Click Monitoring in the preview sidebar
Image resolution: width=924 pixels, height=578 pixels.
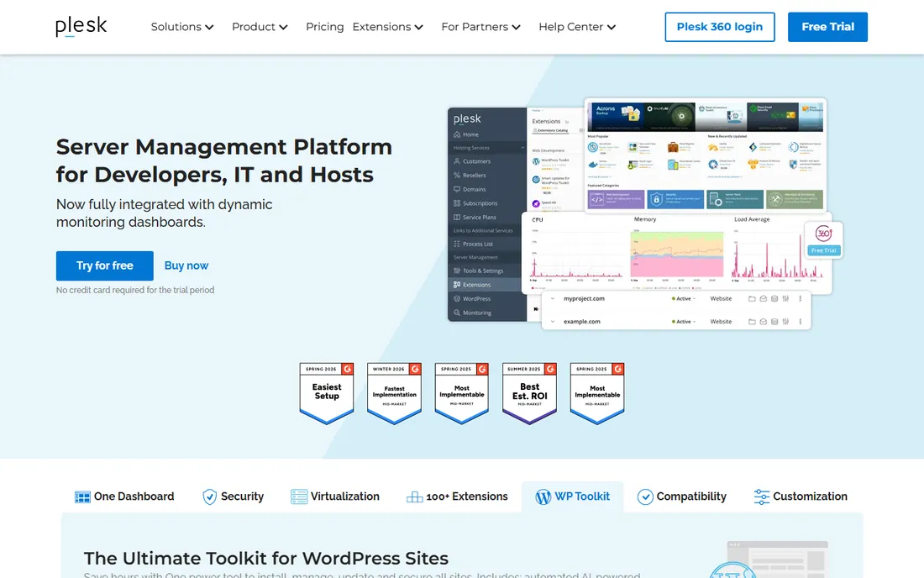(472, 313)
